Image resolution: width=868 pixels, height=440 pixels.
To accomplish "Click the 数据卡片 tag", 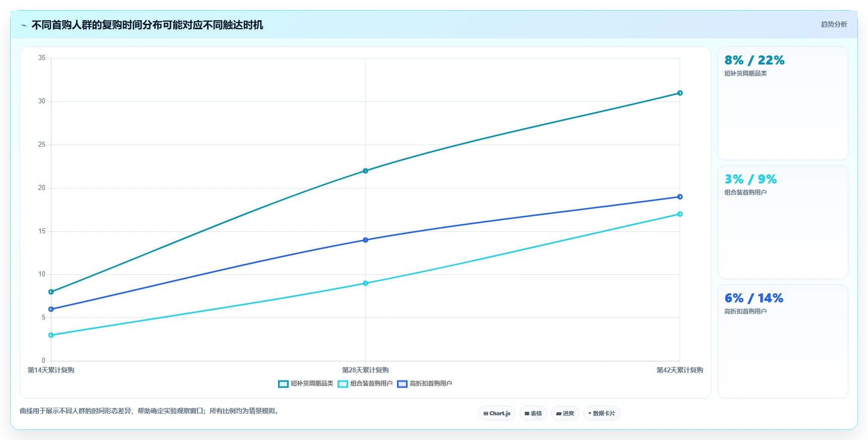I will click(602, 413).
